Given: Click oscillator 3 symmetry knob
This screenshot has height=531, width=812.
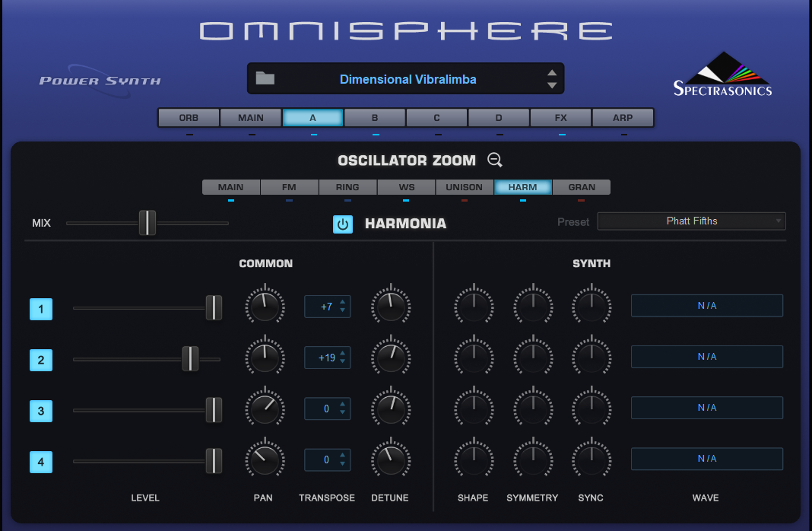Looking at the screenshot, I should pos(533,408).
